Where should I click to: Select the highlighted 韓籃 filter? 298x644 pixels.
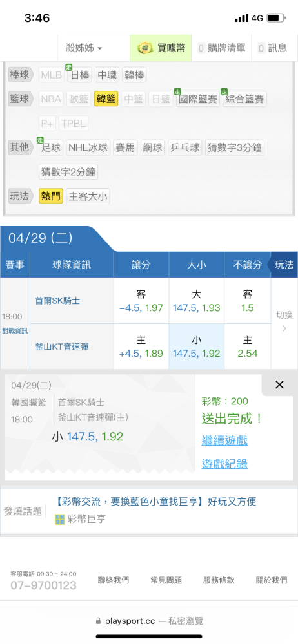(x=106, y=99)
